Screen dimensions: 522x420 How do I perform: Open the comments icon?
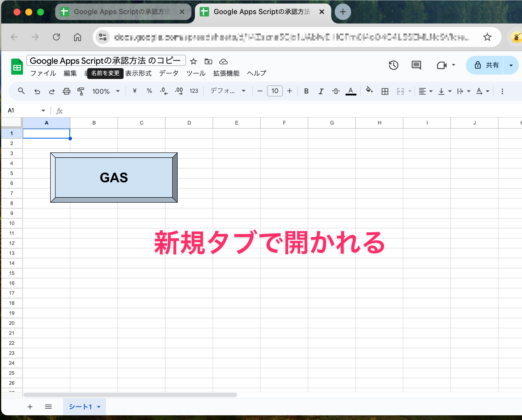tap(416, 65)
